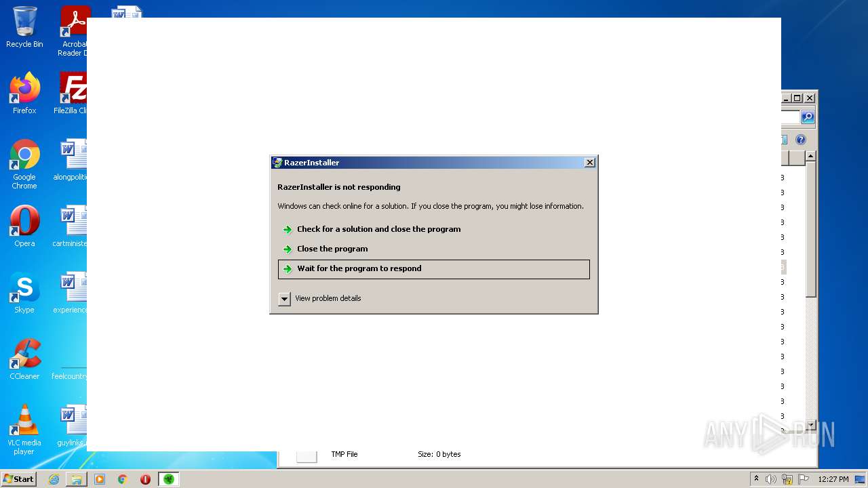Viewport: 868px width, 488px height.
Task: Select Wait for the program to respond
Action: [433, 269]
